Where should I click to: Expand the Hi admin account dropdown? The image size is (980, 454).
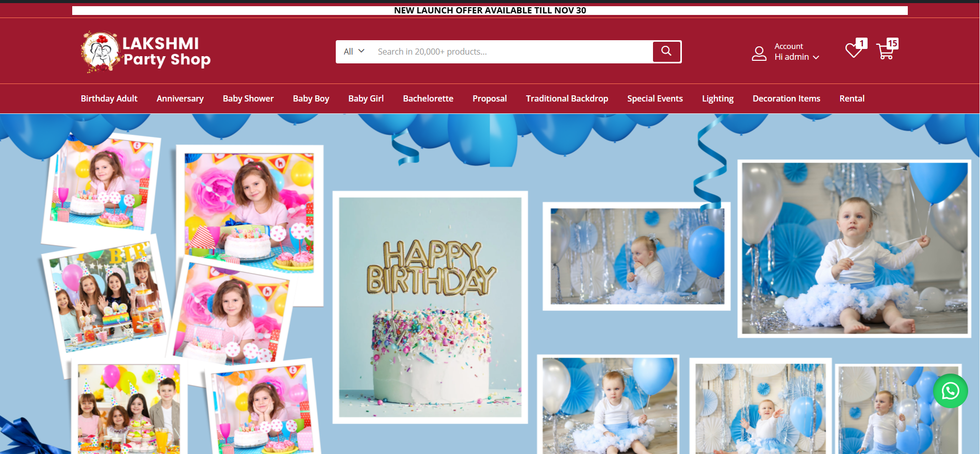796,57
